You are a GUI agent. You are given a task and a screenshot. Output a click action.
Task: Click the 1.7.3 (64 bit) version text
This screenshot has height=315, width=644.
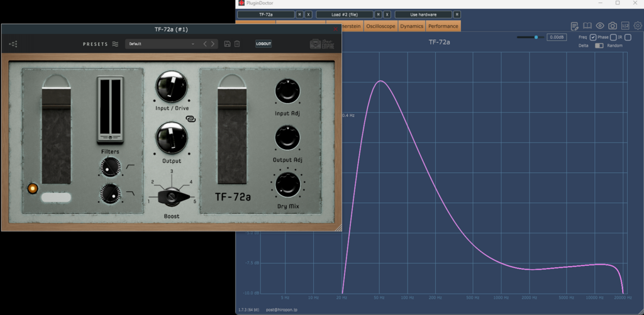tap(250, 309)
